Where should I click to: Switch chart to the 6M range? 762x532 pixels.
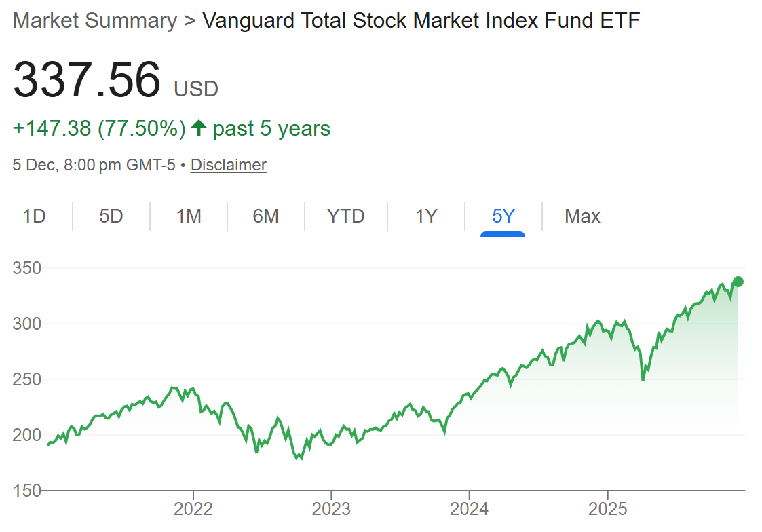[x=266, y=216]
